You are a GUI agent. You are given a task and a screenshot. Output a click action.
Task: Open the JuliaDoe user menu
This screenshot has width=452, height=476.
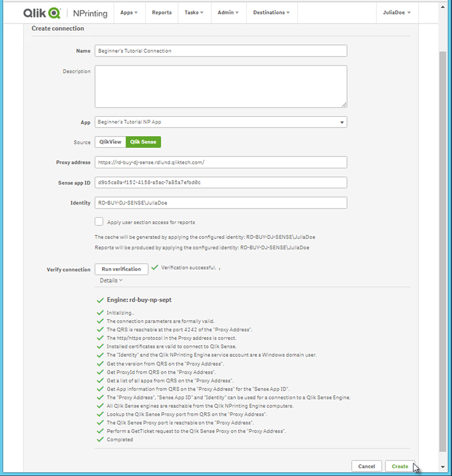[x=397, y=12]
